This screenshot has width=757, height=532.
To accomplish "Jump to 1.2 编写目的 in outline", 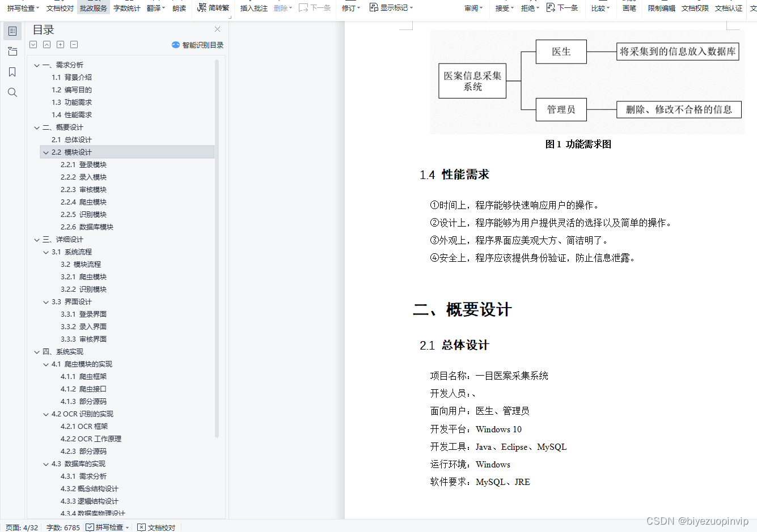I will [x=71, y=90].
